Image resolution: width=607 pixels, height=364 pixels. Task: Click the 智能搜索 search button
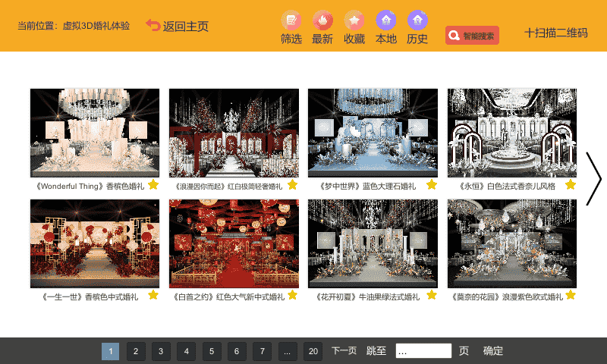472,36
